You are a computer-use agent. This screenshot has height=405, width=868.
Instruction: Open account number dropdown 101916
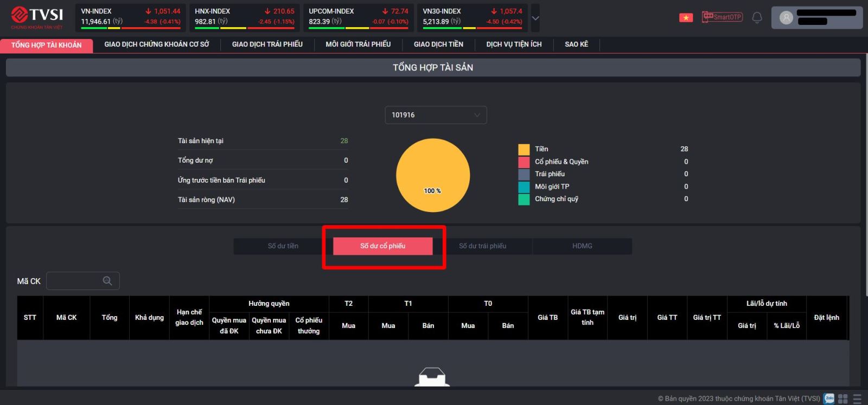436,115
